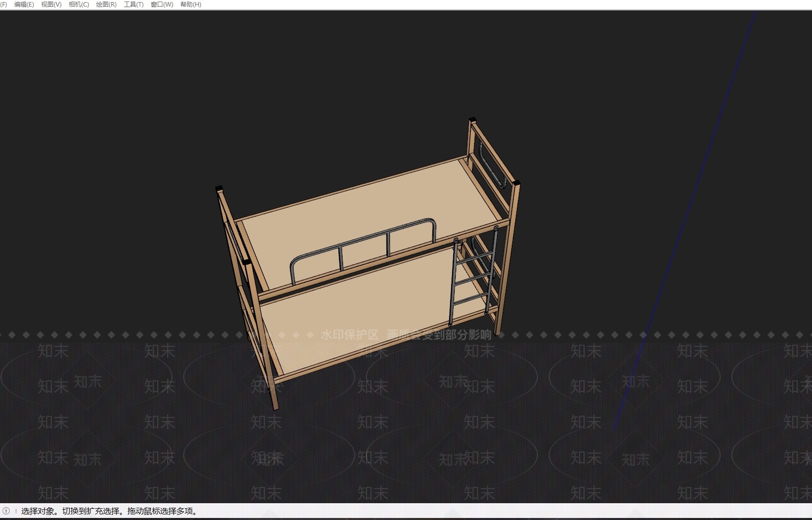
Task: Open the 窗口(W) menu
Action: click(162, 5)
